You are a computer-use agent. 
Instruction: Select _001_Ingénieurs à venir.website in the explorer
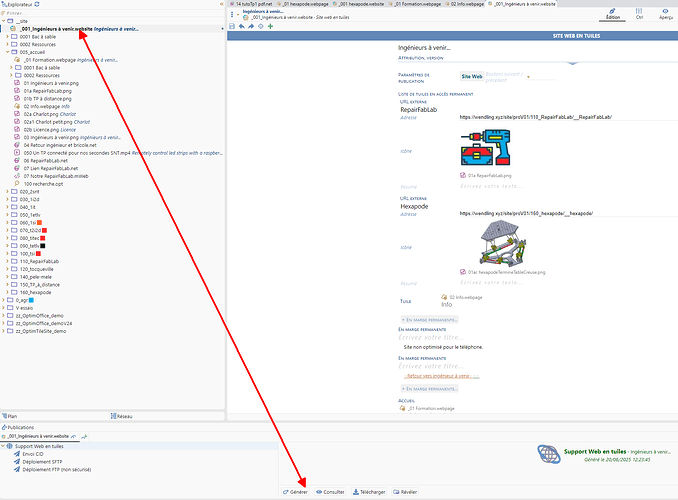(112, 29)
